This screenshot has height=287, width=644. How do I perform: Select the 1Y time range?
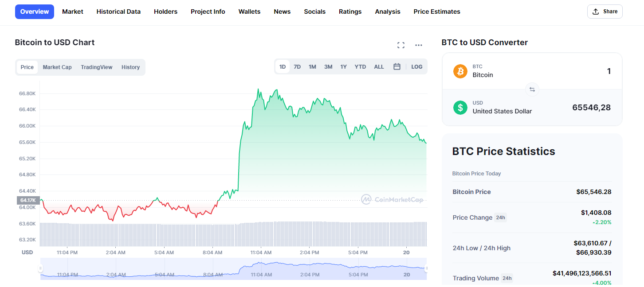pyautogui.click(x=343, y=67)
